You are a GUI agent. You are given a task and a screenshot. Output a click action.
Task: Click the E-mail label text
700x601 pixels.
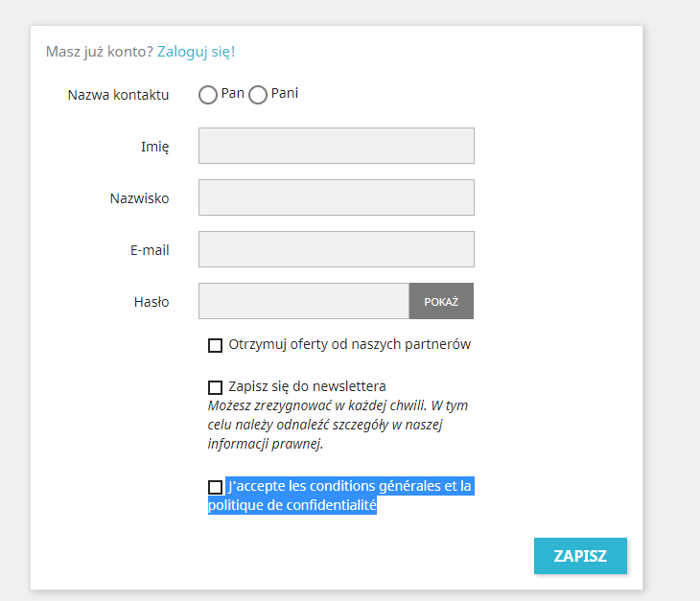pos(150,250)
